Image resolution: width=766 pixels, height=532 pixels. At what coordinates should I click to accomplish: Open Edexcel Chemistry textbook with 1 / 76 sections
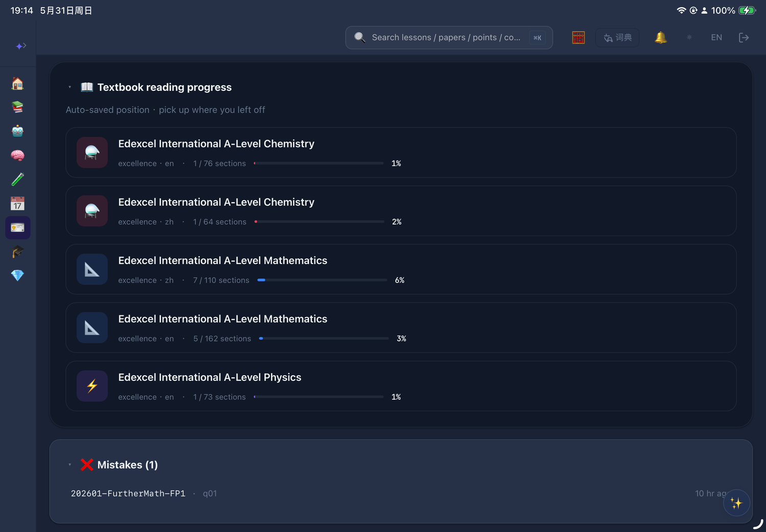point(401,152)
